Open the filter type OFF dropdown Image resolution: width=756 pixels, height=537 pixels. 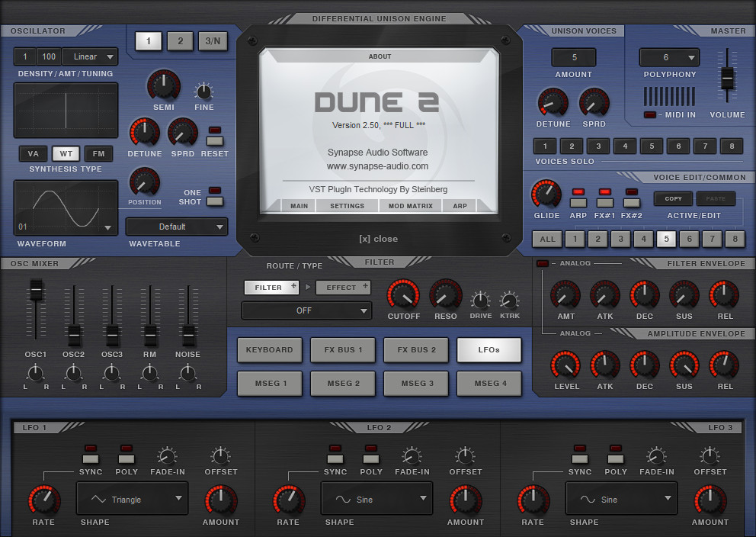[x=306, y=310]
